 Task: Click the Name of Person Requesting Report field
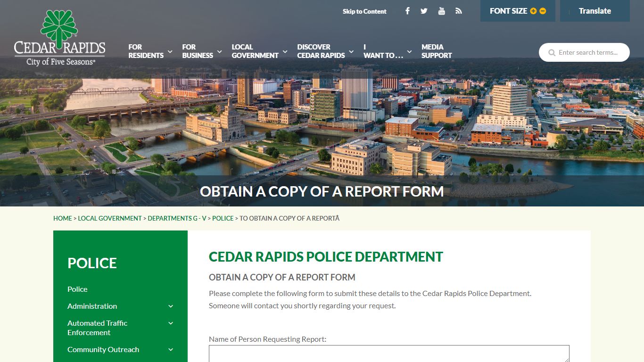pos(389,354)
